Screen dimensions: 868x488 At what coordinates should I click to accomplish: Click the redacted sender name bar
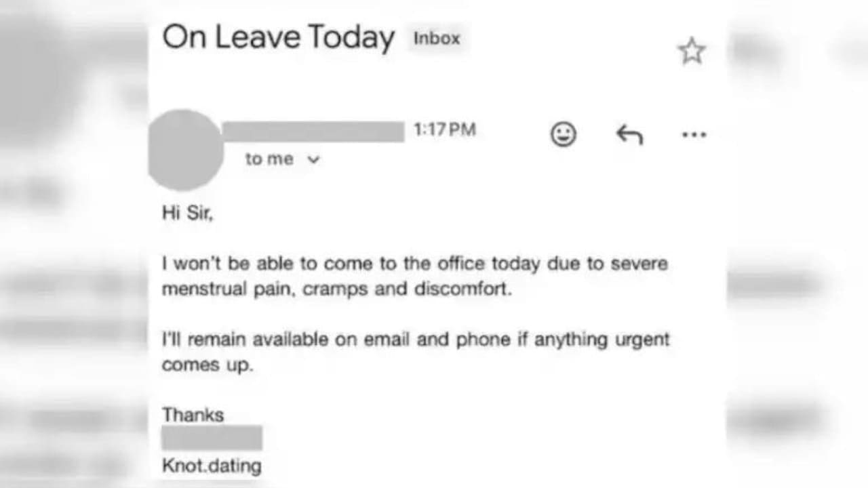click(x=313, y=131)
